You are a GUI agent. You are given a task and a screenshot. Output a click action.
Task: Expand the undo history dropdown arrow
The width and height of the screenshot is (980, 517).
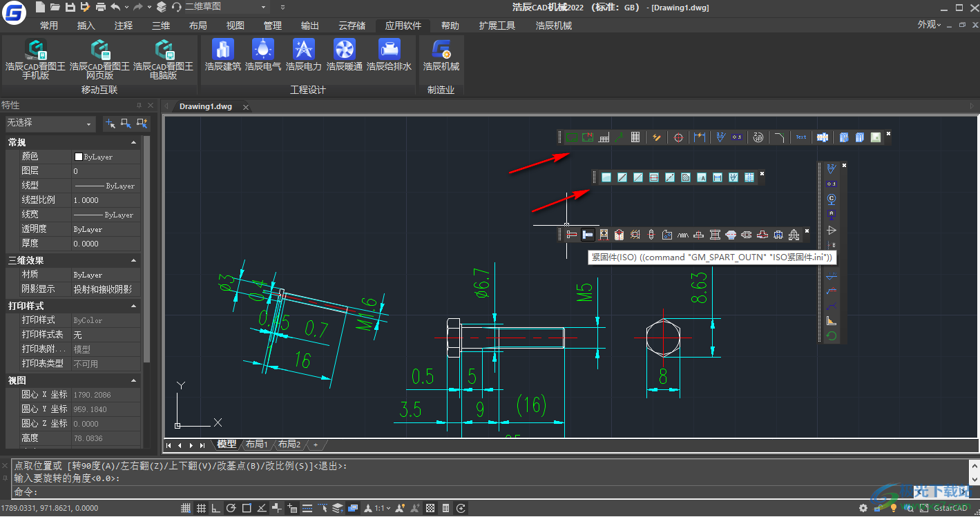point(126,7)
